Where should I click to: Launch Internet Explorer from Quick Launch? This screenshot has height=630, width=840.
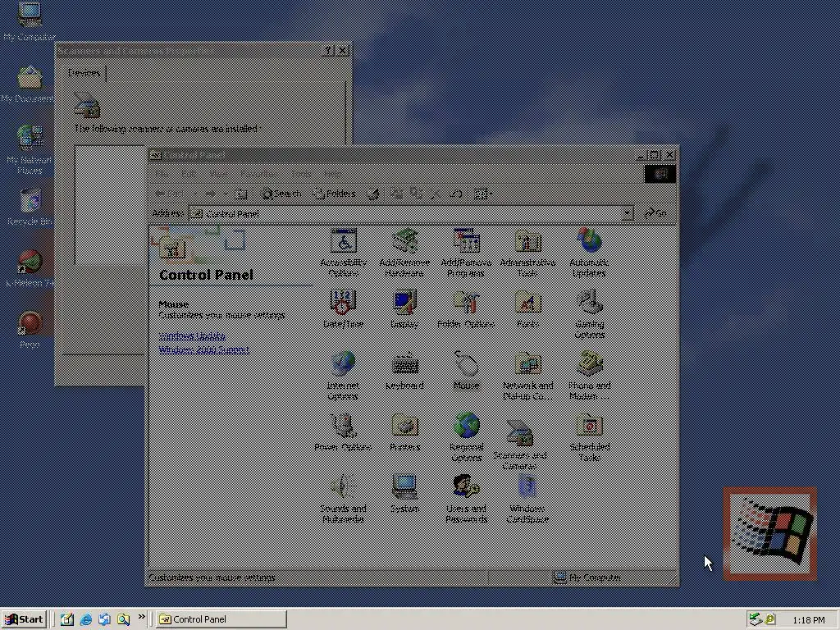pyautogui.click(x=85, y=619)
